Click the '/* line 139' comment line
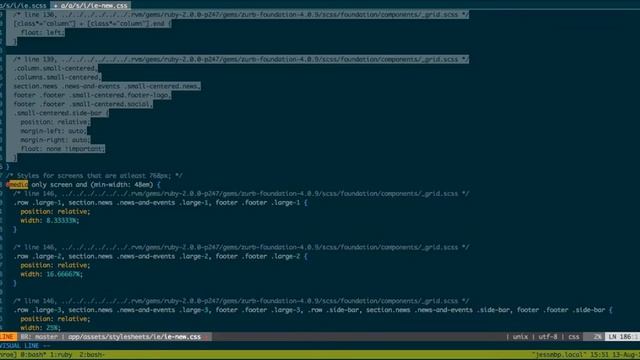 click(x=241, y=60)
